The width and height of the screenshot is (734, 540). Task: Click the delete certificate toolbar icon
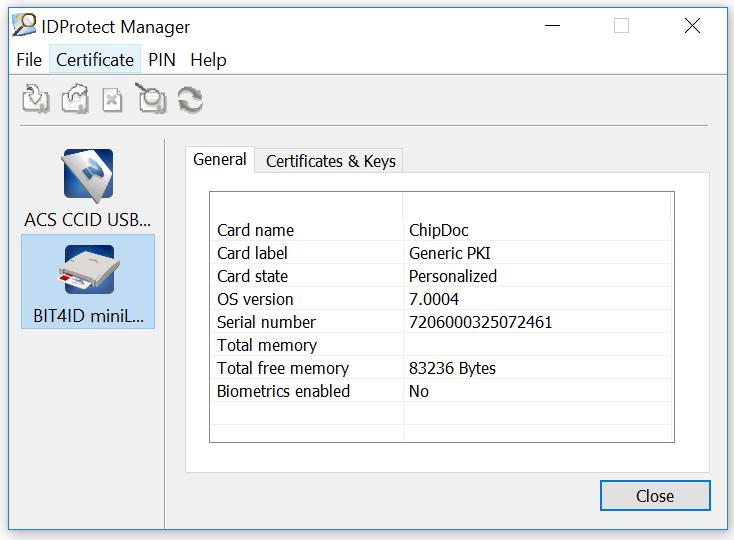click(x=112, y=100)
